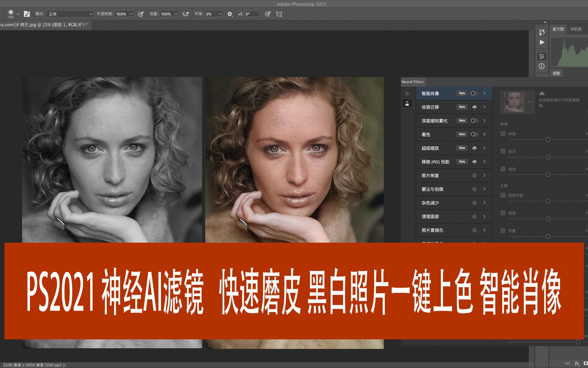Collapse the panel dock double-arrow
The image size is (588, 368).
pos(545,22)
